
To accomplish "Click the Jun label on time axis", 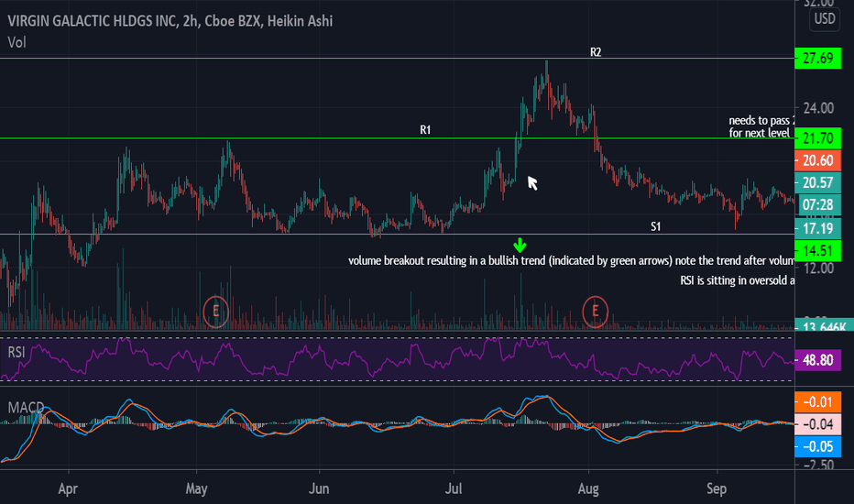I will click(x=319, y=488).
